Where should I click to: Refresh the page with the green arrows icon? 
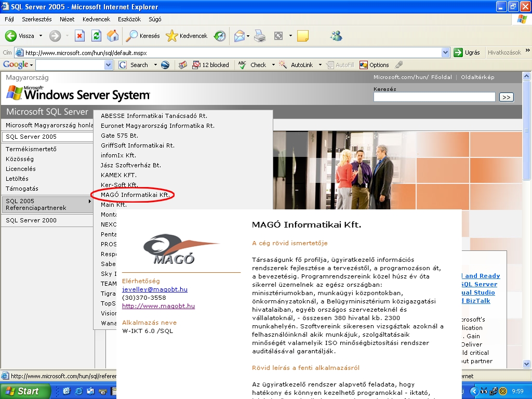click(x=96, y=36)
